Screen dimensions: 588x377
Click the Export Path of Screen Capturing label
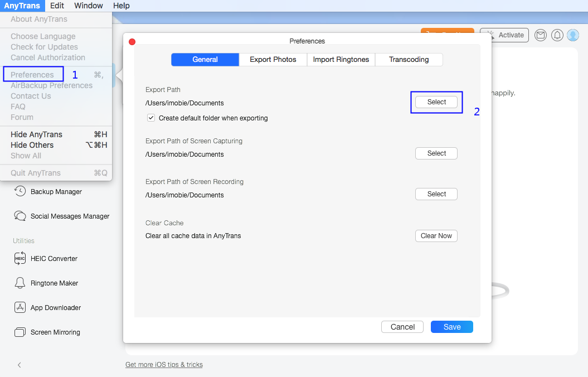tap(194, 141)
